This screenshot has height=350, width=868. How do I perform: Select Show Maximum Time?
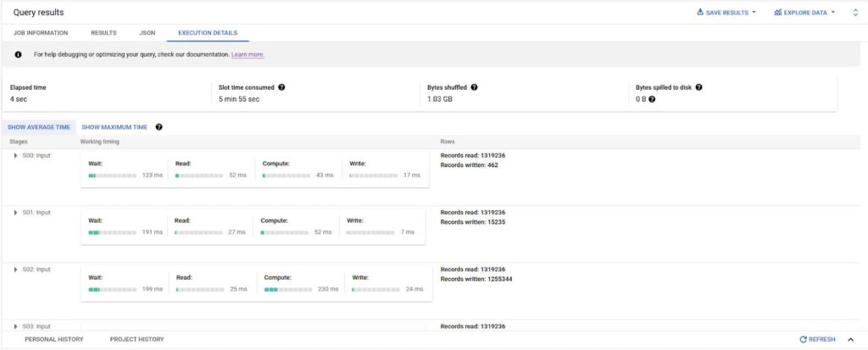[x=114, y=127]
